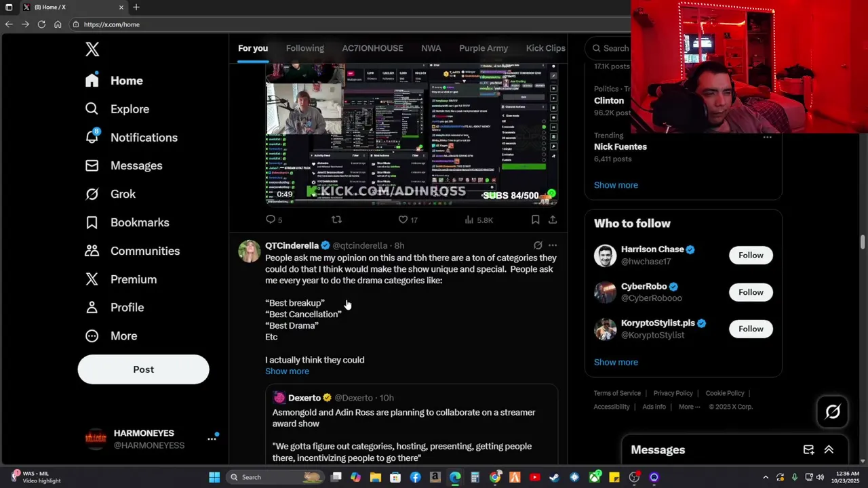Open Communities page
868x488 pixels.
point(132,251)
